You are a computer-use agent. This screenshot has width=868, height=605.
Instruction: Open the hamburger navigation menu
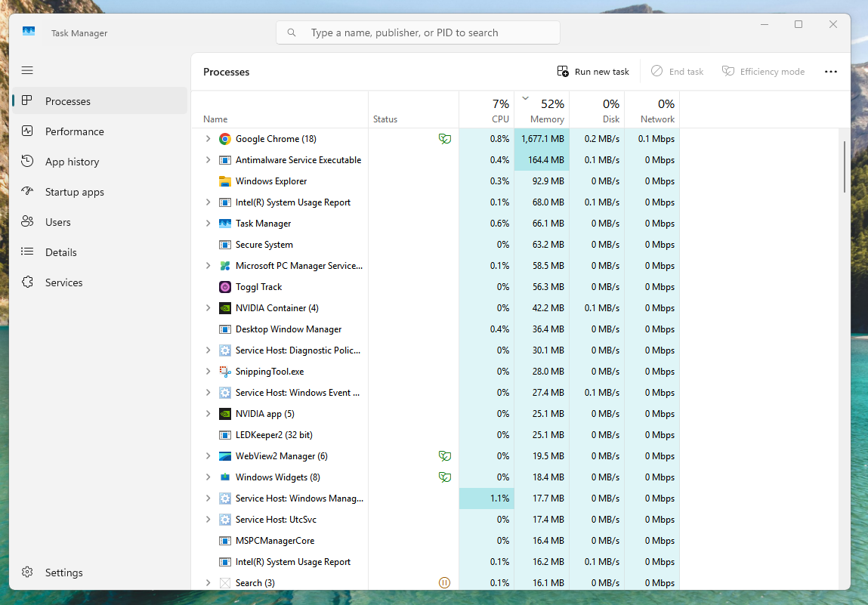27,70
